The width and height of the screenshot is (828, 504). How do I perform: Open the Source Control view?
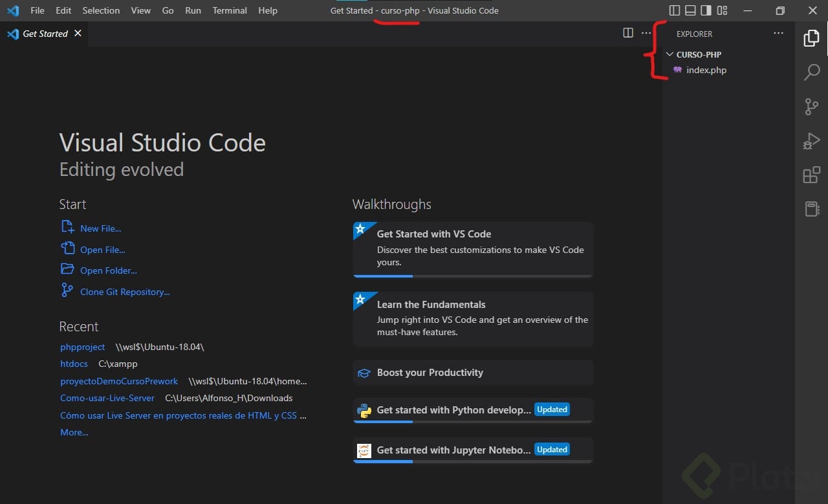(811, 107)
